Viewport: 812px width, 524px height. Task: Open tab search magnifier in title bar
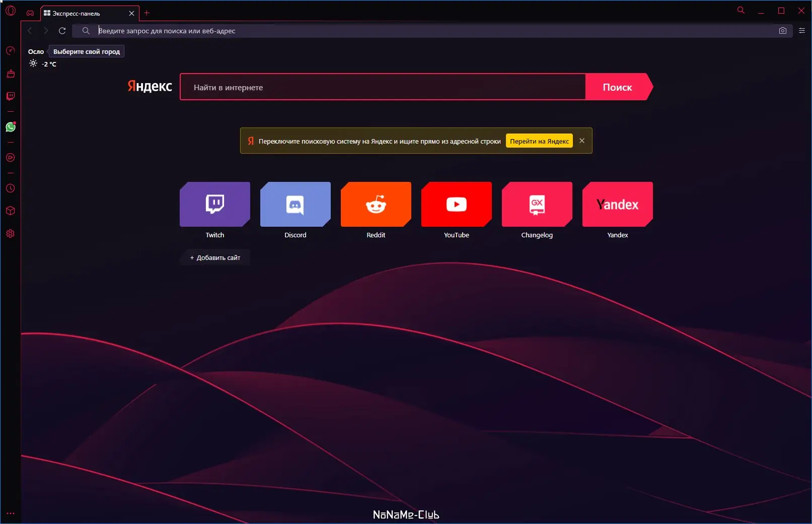(x=741, y=10)
